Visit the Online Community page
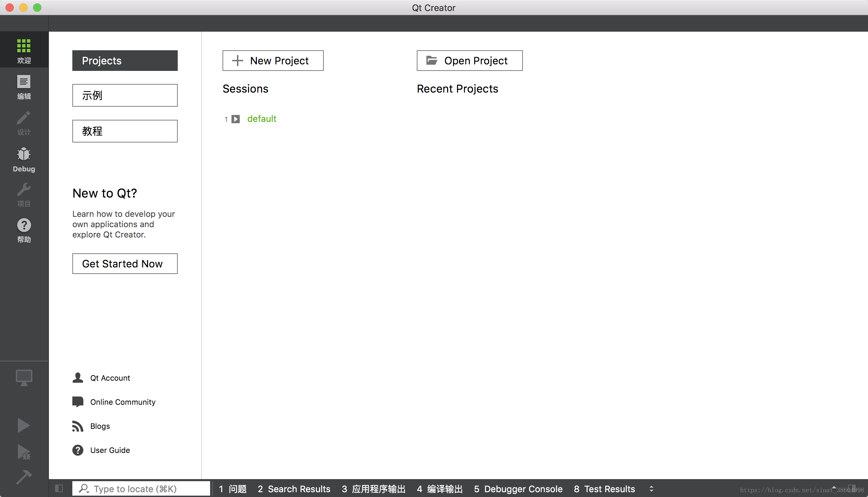Image resolution: width=868 pixels, height=497 pixels. 123,402
